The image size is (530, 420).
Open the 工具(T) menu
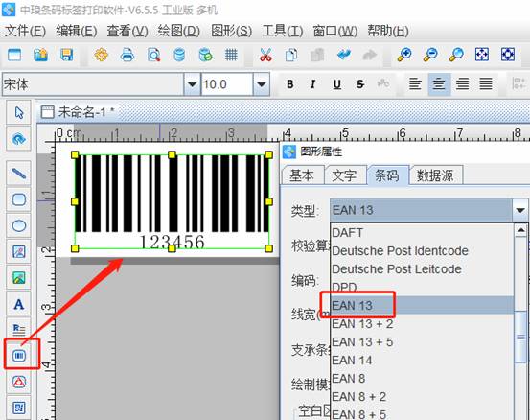[283, 31]
